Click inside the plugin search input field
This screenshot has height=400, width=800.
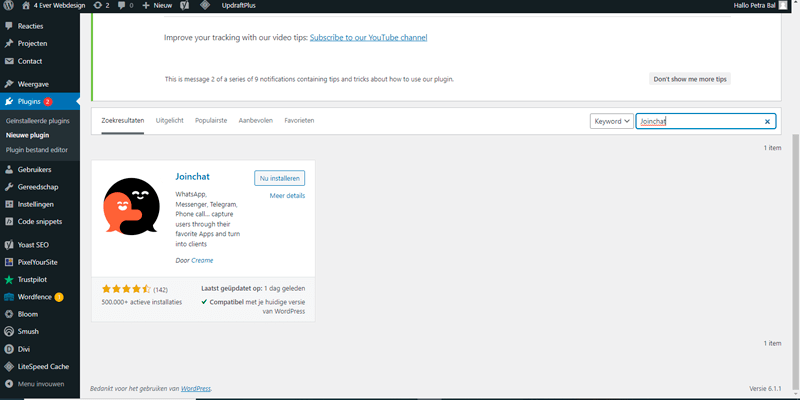[x=700, y=121]
